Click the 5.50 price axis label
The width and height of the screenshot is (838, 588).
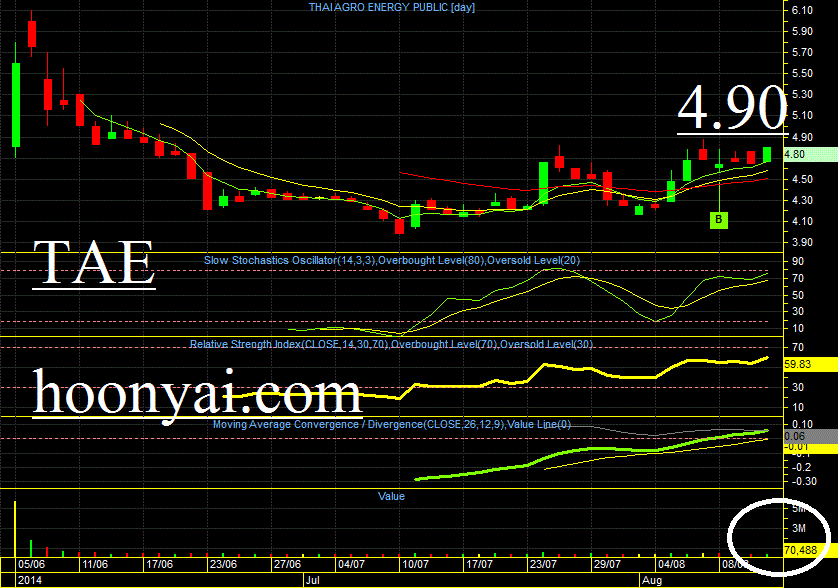pos(802,73)
